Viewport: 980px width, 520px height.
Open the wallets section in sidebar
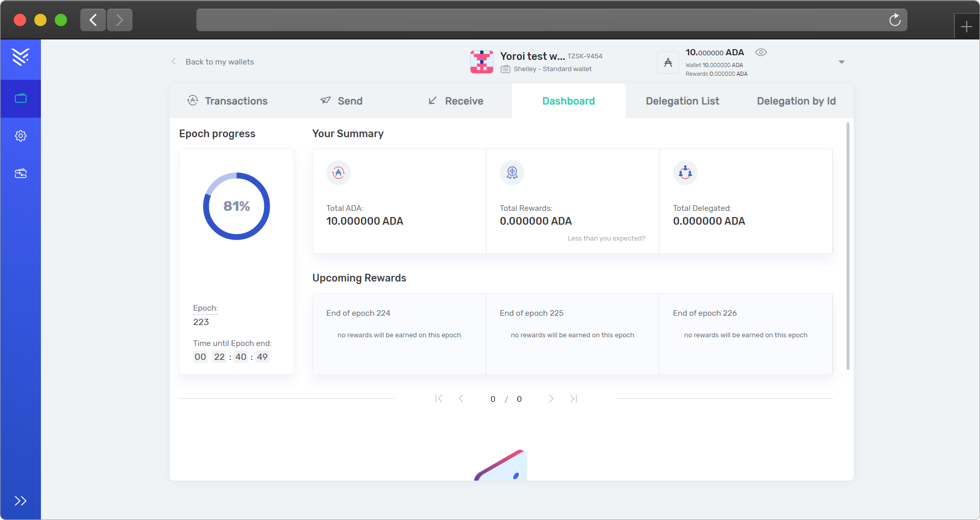tap(20, 98)
